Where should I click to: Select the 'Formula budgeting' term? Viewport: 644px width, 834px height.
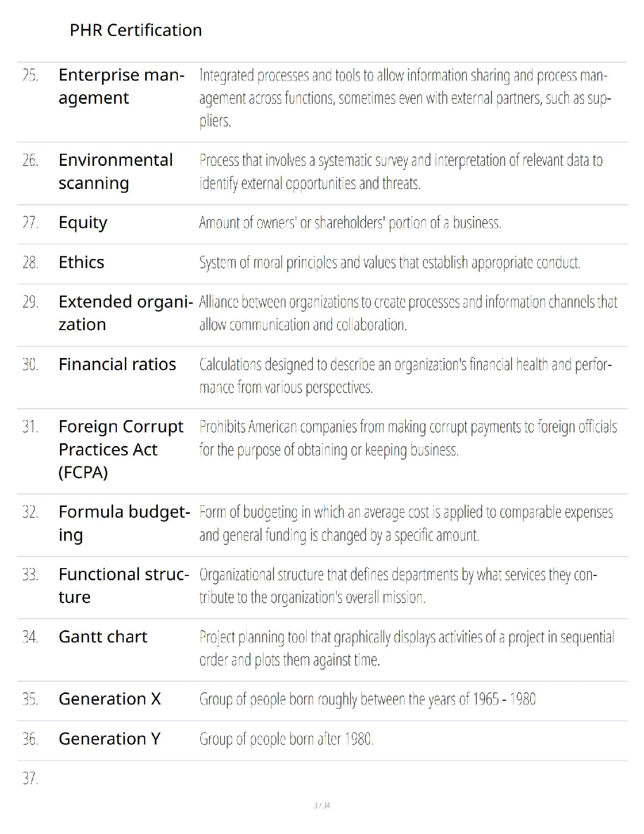[x=124, y=523]
